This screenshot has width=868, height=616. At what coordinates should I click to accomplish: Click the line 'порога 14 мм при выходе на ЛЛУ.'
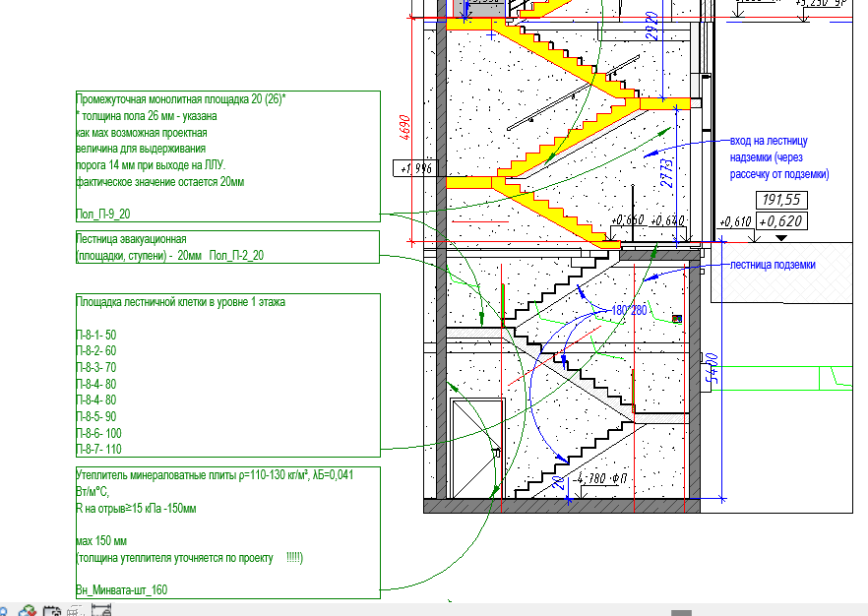151,165
